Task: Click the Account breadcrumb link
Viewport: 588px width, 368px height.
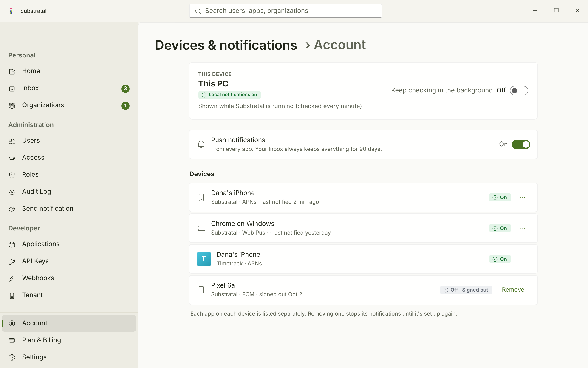Action: 340,45
